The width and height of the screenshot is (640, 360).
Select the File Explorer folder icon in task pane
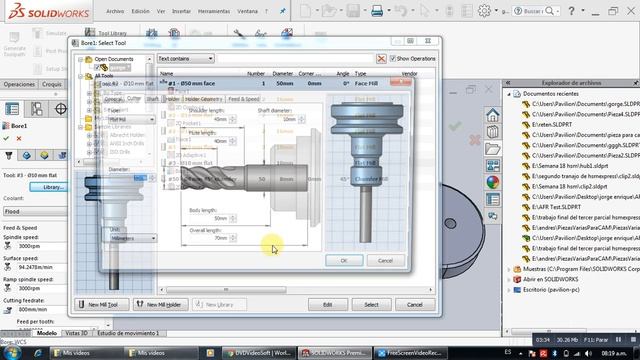(493, 149)
